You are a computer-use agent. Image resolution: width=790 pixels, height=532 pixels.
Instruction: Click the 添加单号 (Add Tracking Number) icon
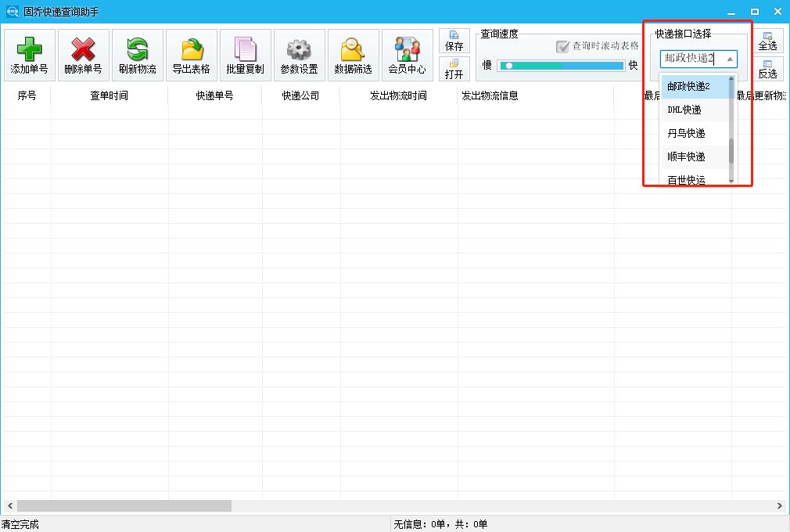[x=28, y=54]
